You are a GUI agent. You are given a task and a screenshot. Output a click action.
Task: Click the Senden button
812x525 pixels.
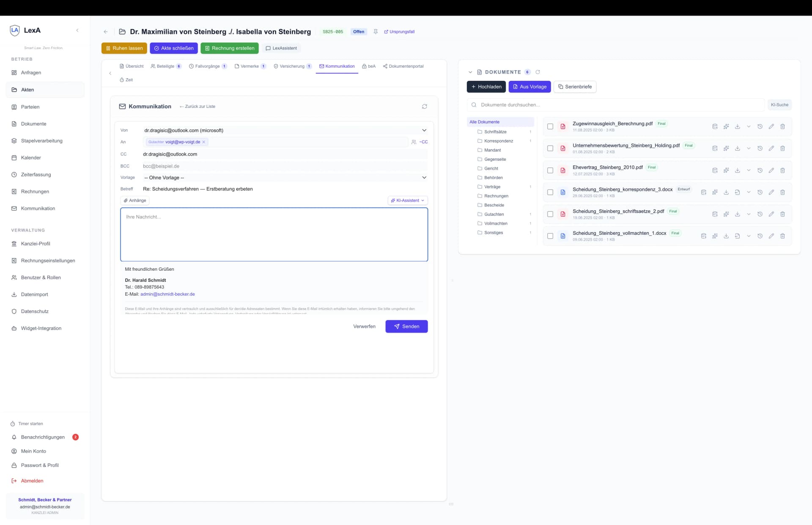coord(406,327)
